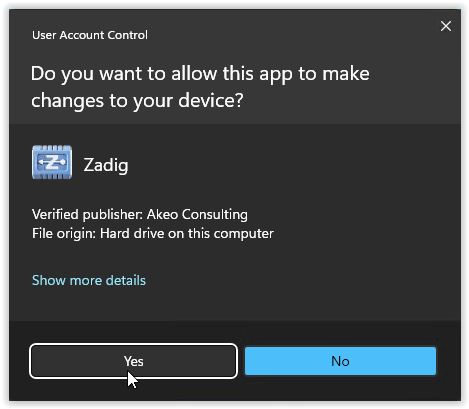Viewport: 469px width, 409px height.
Task: Select the Akeo Consulting publisher name
Action: pos(197,214)
